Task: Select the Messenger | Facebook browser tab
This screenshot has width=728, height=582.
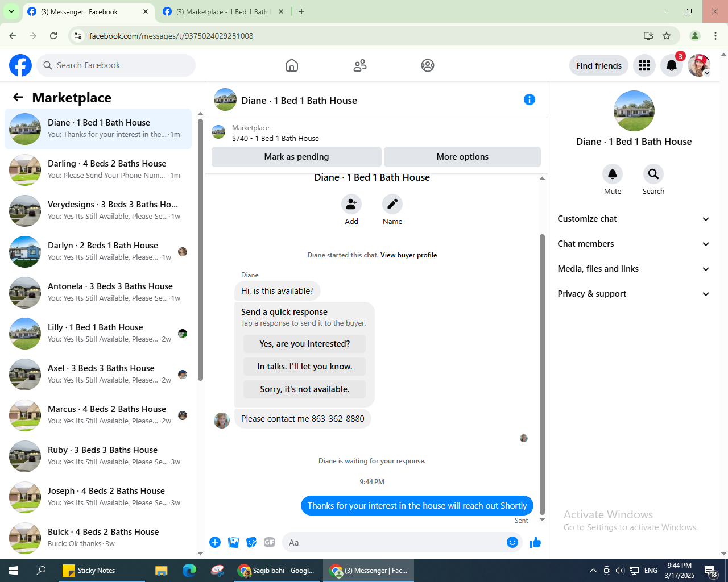Action: coord(88,11)
